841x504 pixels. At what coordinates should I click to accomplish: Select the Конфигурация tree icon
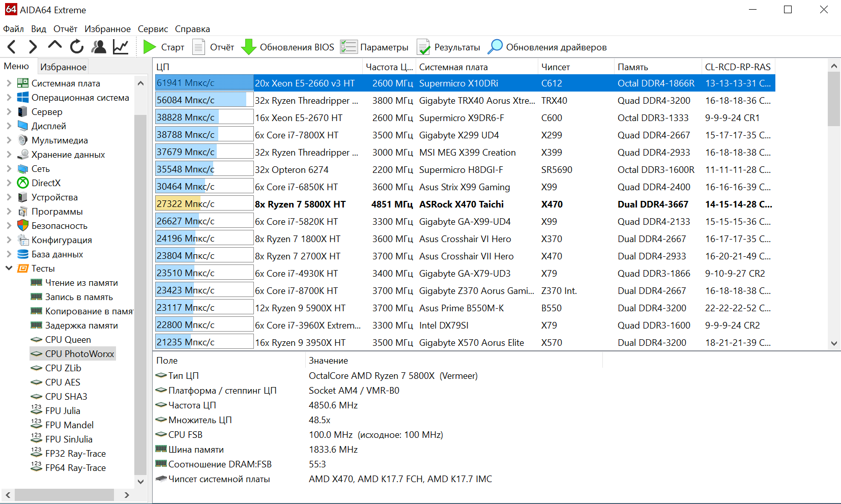(x=23, y=240)
